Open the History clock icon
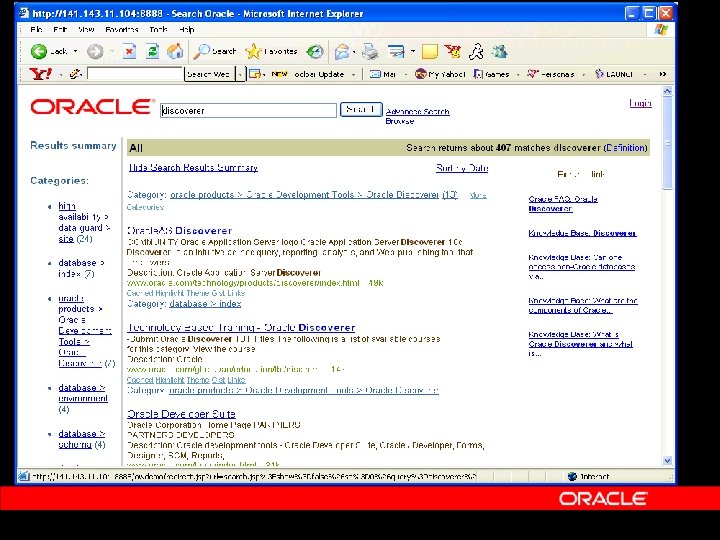The height and width of the screenshot is (540, 720). coord(315,51)
